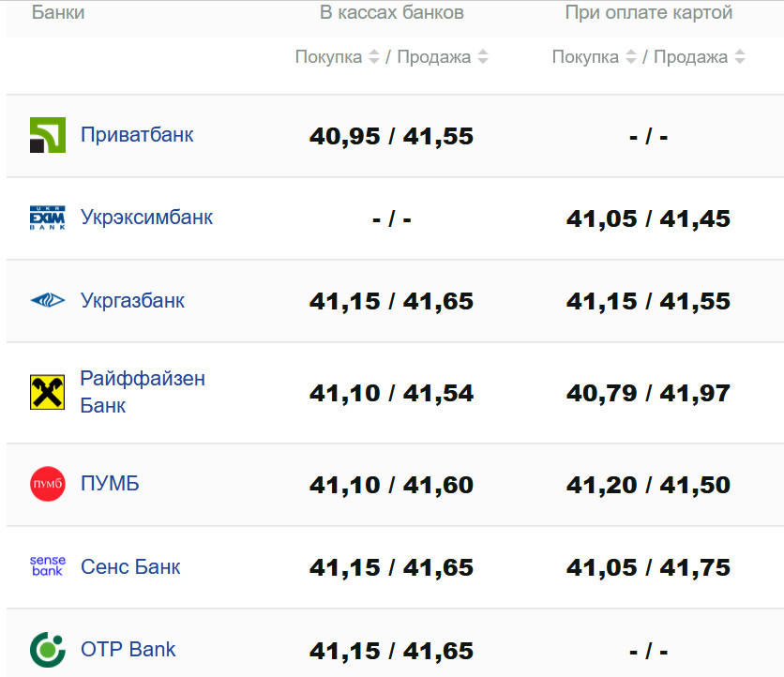Click the Укрэксимбанк EXIM logo icon
The width and height of the screenshot is (784, 677).
pyautogui.click(x=48, y=218)
